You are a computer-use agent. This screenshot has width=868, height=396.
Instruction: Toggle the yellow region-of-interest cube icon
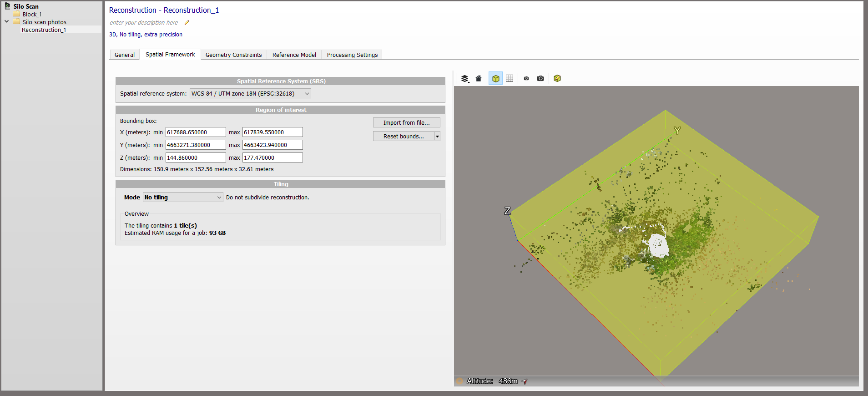click(x=495, y=78)
